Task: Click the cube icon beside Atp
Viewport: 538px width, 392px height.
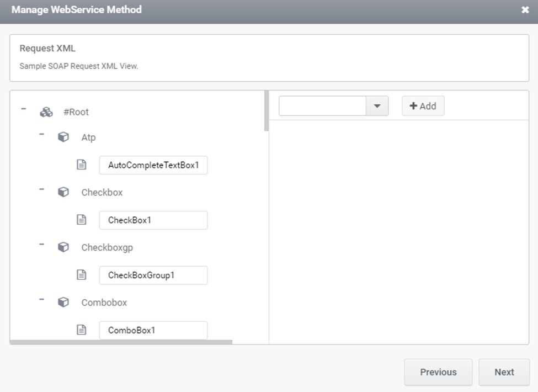Action: point(63,137)
